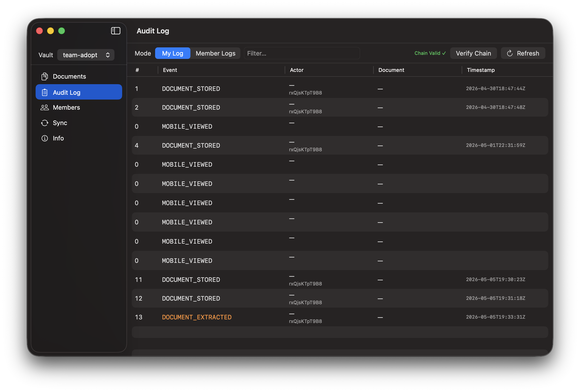Switch to Member Logs mode
This screenshot has height=392, width=580.
(215, 53)
